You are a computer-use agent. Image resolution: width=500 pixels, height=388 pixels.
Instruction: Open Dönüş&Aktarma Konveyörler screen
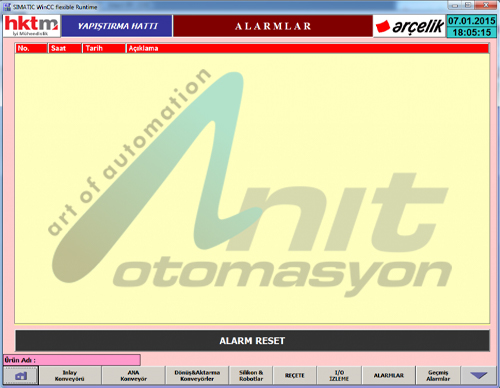pos(197,375)
